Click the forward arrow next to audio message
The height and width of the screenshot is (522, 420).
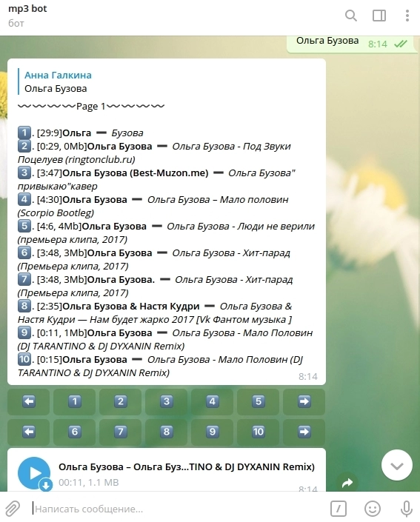pyautogui.click(x=347, y=482)
